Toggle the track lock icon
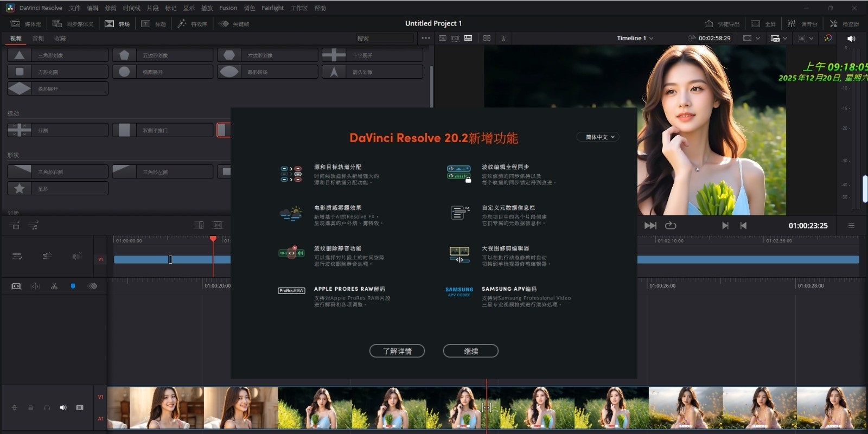This screenshot has width=868, height=434. tap(31, 407)
